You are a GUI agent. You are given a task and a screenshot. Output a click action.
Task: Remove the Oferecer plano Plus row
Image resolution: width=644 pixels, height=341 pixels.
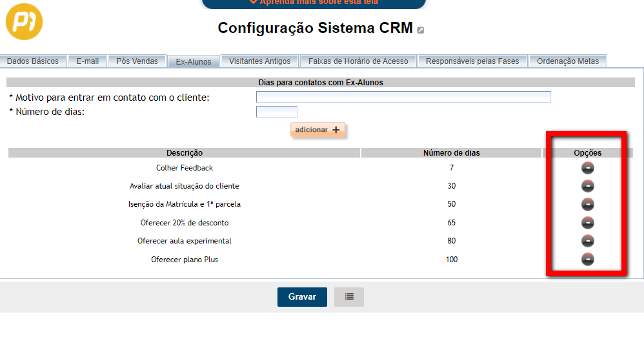pos(587,260)
